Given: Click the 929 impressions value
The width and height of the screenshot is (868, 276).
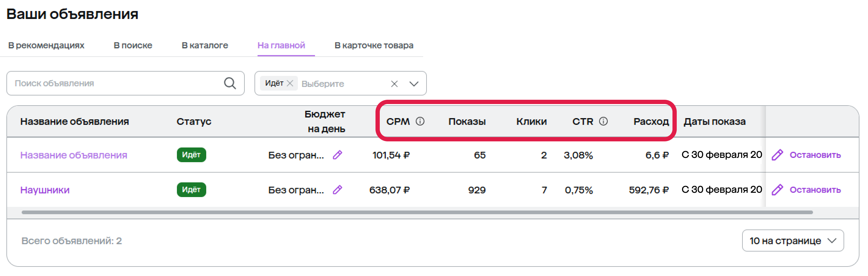Looking at the screenshot, I should (x=476, y=190).
